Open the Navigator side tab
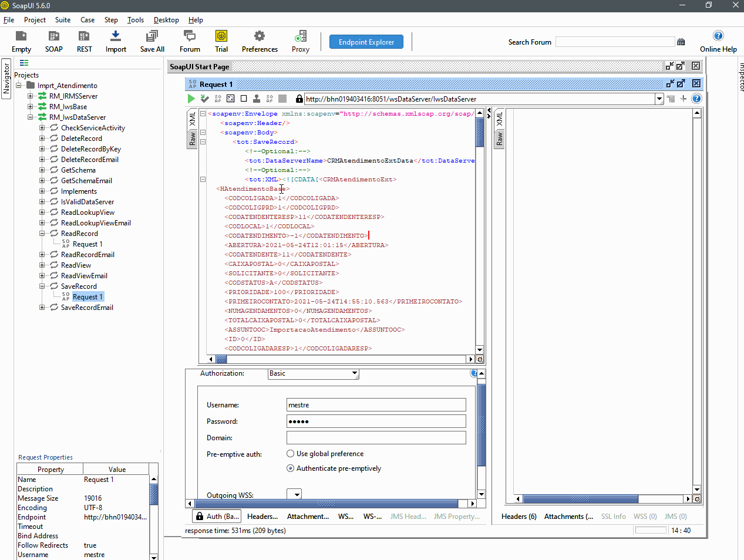Screen dimensions: 744x560 pyautogui.click(x=6, y=79)
